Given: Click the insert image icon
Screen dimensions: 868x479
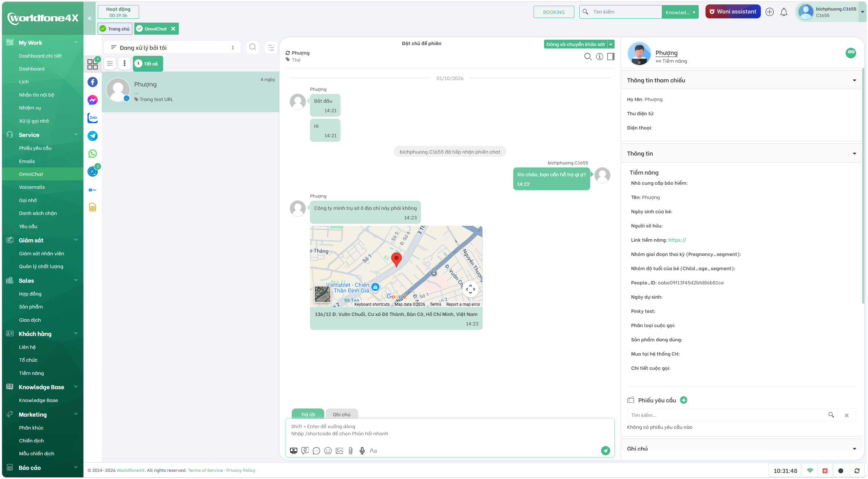Looking at the screenshot, I should [x=339, y=451].
